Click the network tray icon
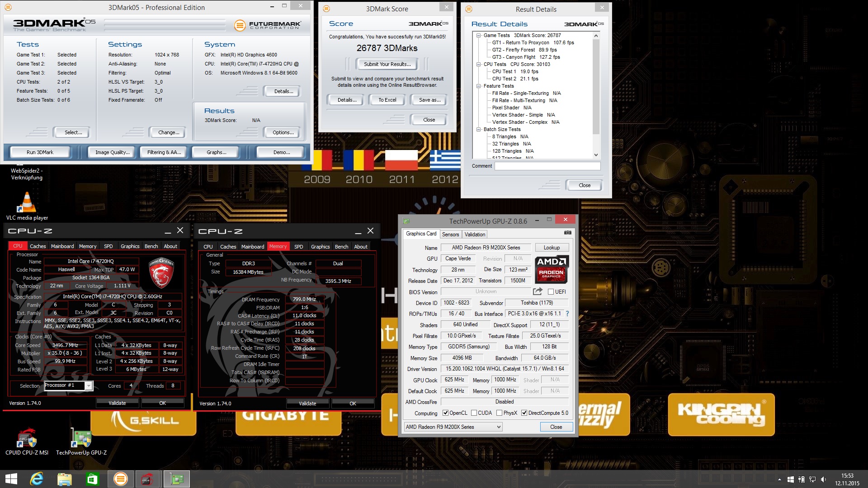This screenshot has width=868, height=488. [812, 479]
